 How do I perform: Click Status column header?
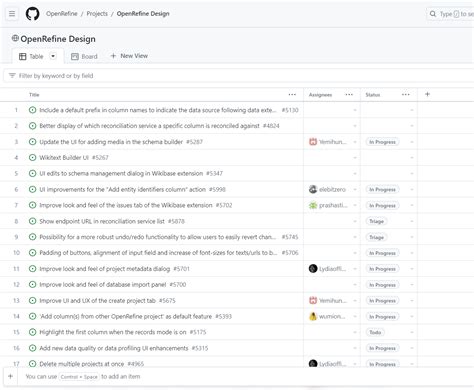point(373,95)
